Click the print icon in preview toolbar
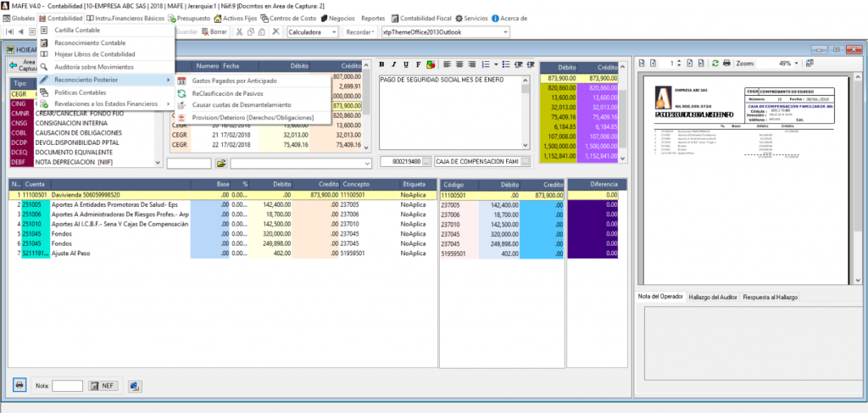 [x=726, y=63]
